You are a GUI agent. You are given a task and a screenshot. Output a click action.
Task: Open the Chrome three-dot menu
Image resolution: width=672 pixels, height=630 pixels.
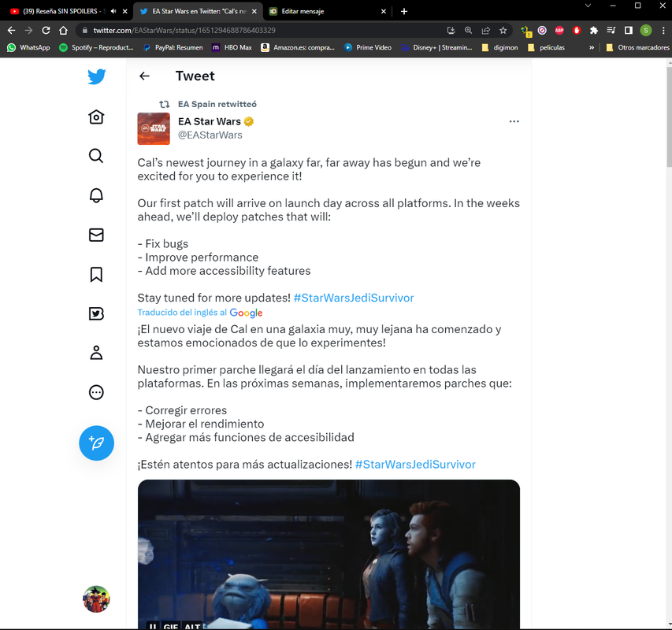click(663, 30)
